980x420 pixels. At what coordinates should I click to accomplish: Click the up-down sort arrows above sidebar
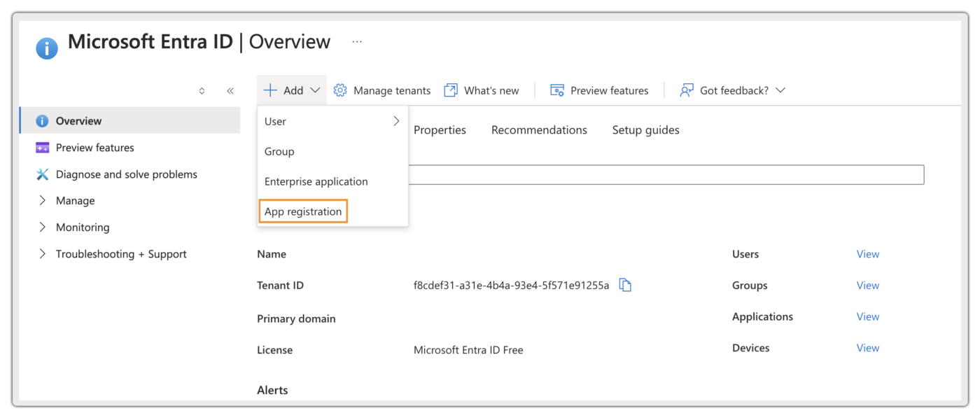point(202,91)
